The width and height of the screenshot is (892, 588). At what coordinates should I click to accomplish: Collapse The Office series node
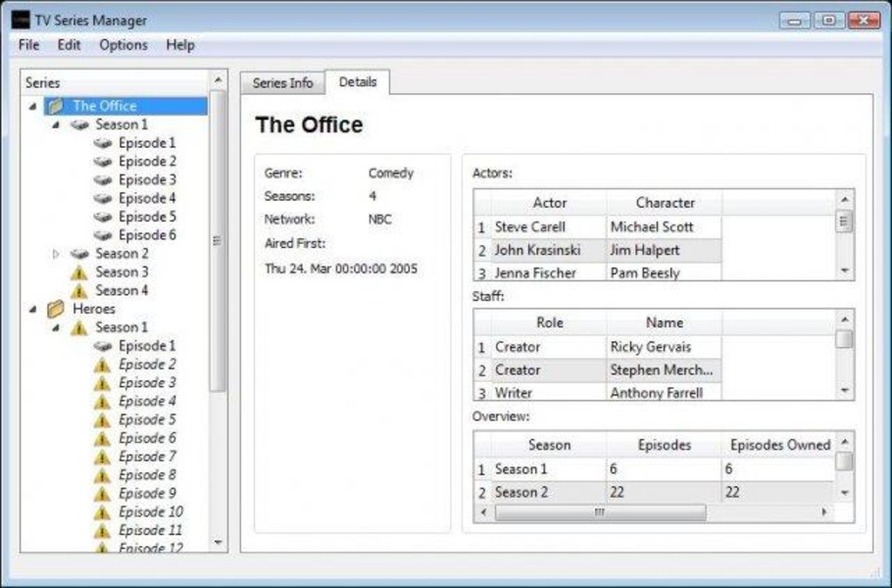click(x=34, y=106)
